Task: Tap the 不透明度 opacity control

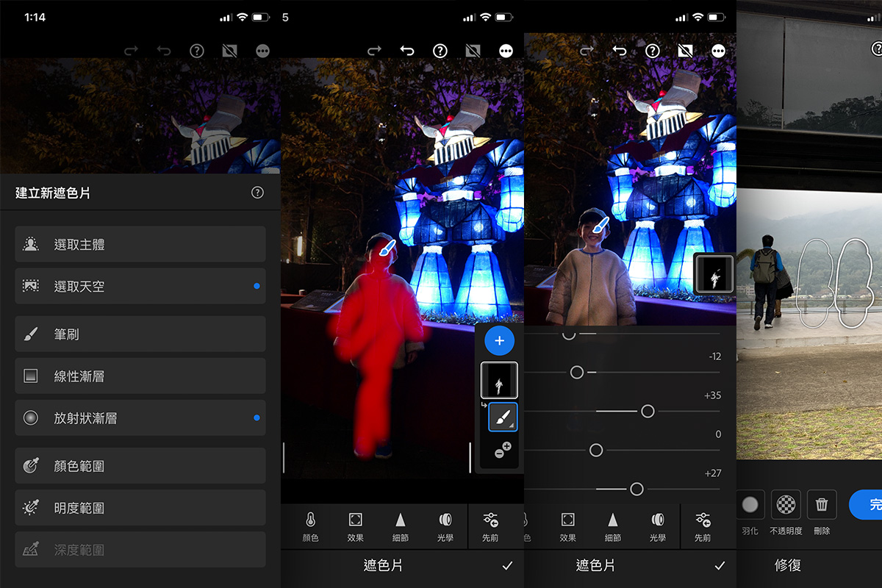Action: click(786, 511)
